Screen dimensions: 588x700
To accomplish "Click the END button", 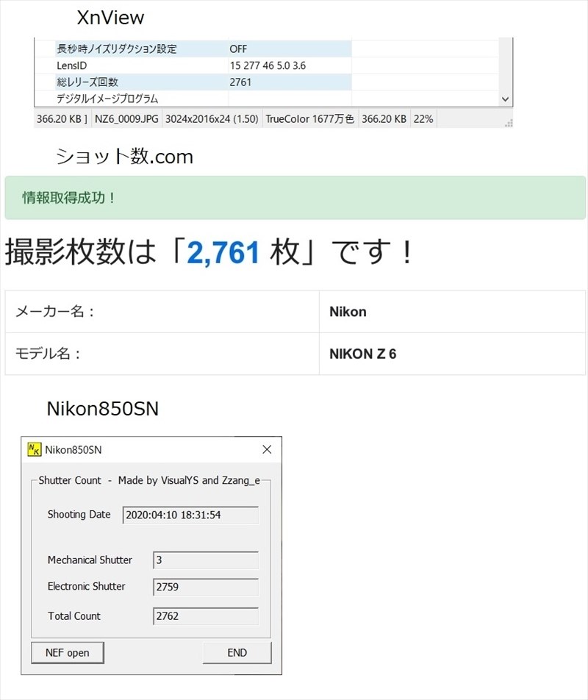I will point(237,653).
